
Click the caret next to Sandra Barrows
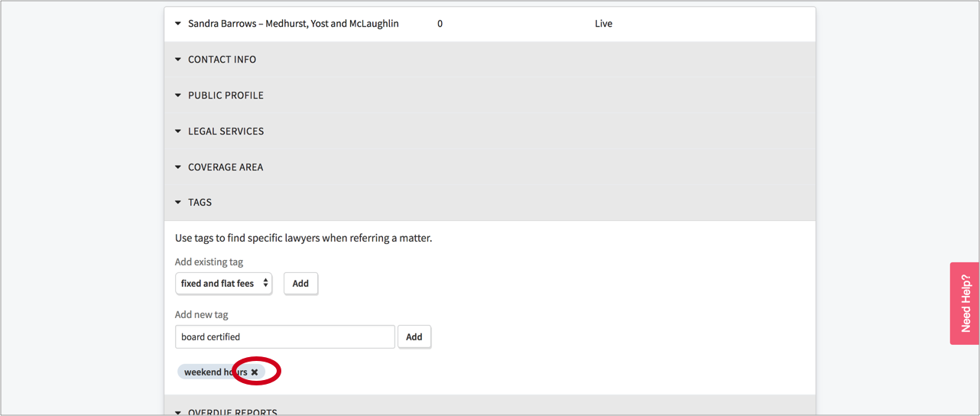coord(178,24)
